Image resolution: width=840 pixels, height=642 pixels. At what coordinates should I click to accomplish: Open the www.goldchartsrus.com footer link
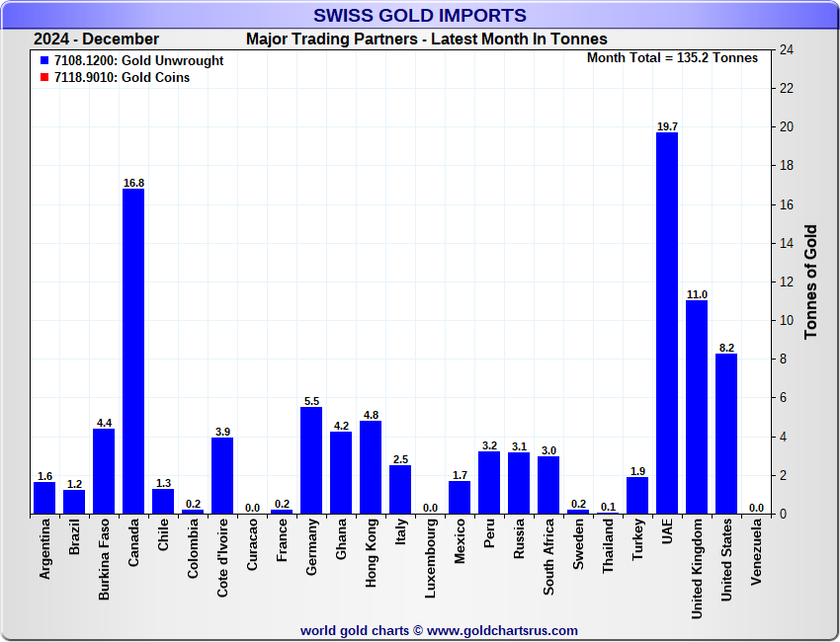point(501,630)
